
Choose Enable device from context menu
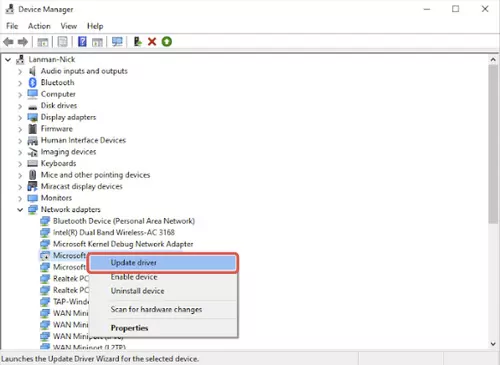pos(163,277)
